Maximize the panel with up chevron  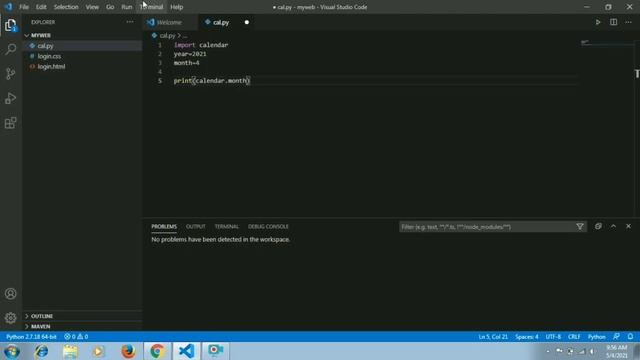point(613,226)
